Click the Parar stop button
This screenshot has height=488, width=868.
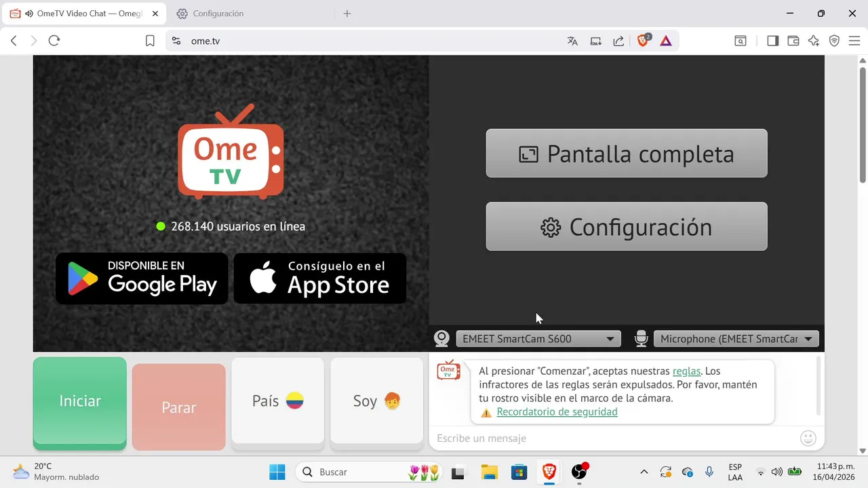pos(179,407)
